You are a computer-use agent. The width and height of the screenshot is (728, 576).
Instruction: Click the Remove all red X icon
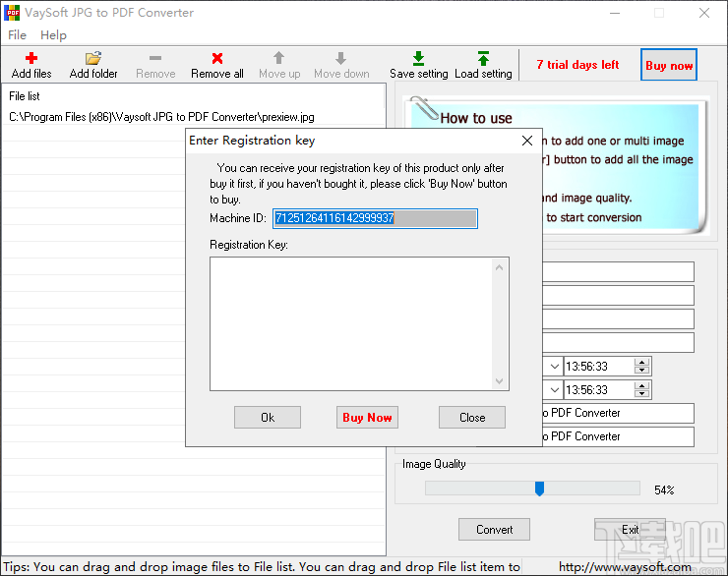(216, 58)
